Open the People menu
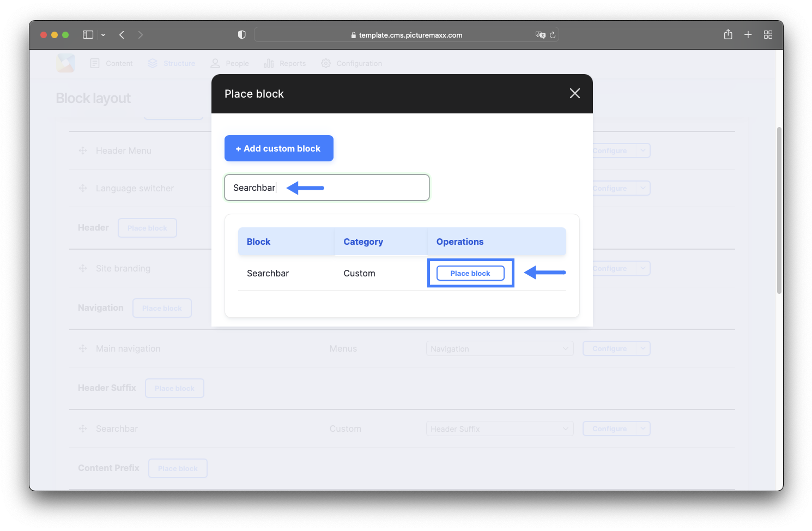This screenshot has width=812, height=531. click(237, 63)
